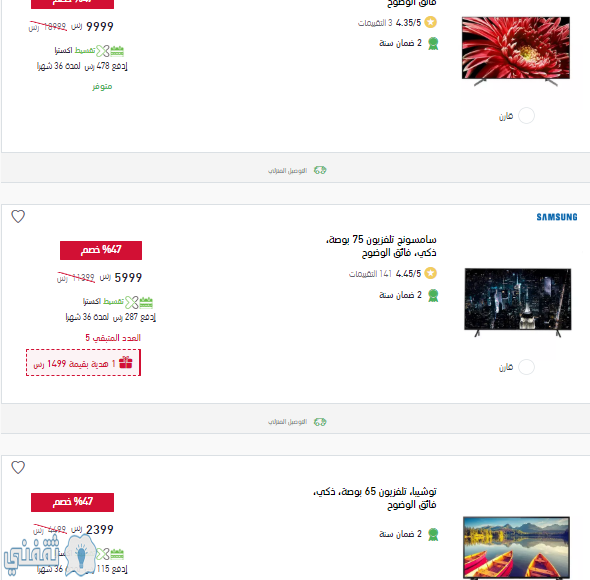Image resolution: width=590 pixels, height=580 pixels.
Task: Toggle compare radio for the Sony TV
Action: 526,116
